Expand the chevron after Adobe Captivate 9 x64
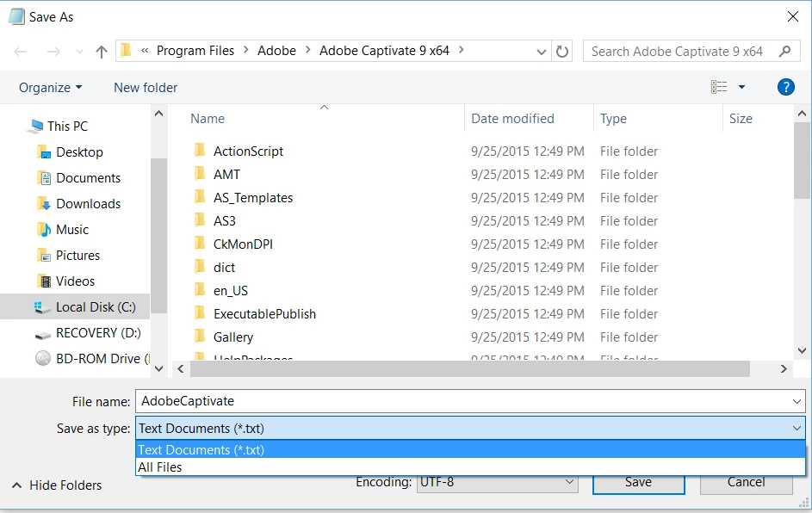The image size is (812, 513). 461,50
